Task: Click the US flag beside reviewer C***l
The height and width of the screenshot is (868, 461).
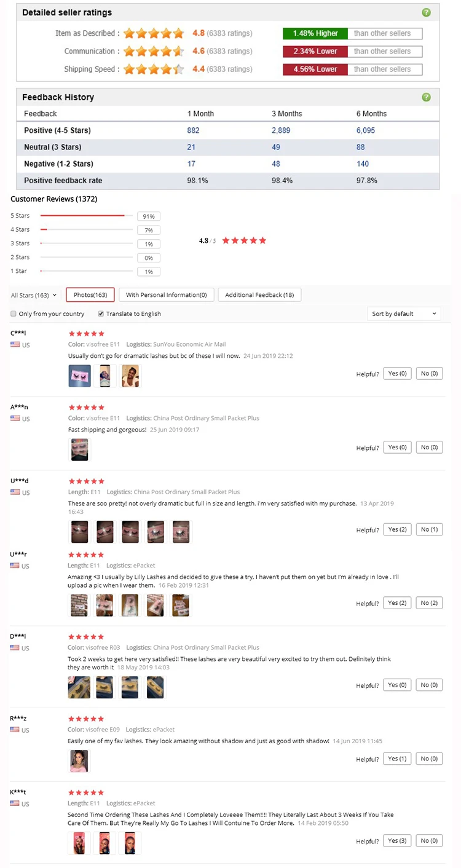Action: (15, 345)
